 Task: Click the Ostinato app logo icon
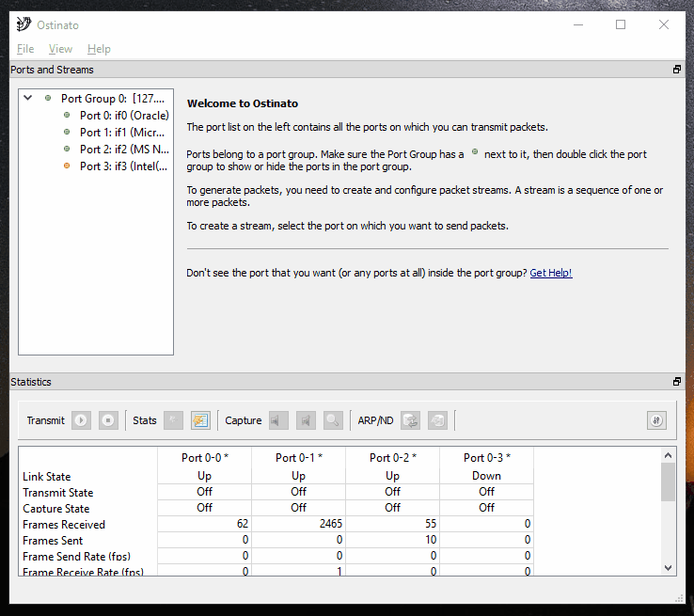(24, 24)
